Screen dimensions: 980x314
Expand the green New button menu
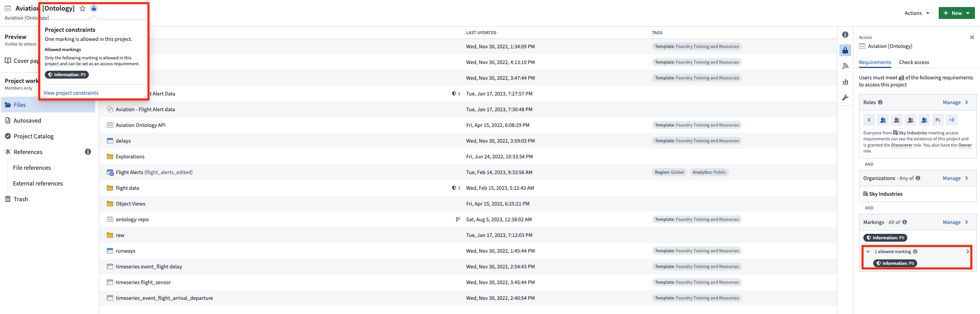(x=956, y=13)
